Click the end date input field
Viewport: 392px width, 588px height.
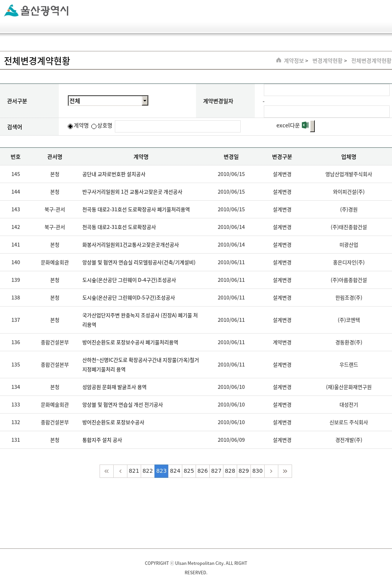326,112
